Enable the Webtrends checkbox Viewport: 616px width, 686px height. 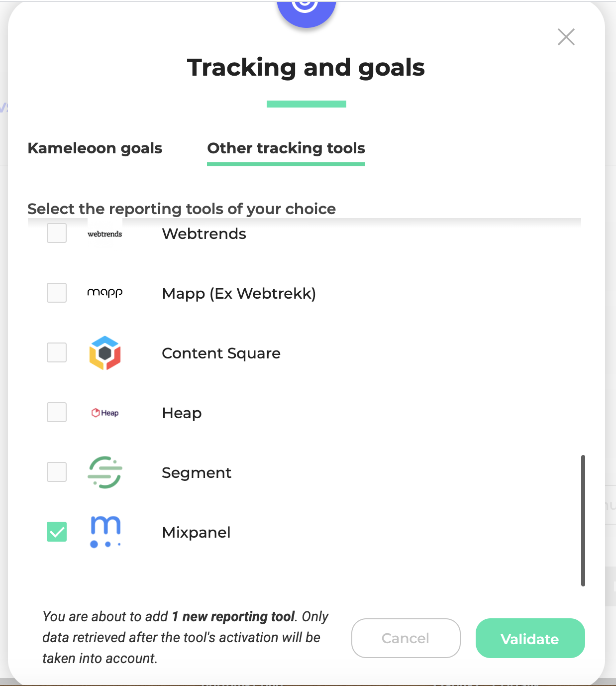click(57, 233)
